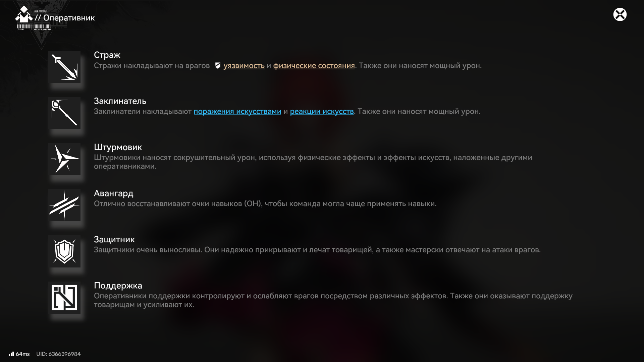Screen dimensions: 644x362
Task: Click the Заклинатель class heading
Action: (120, 101)
